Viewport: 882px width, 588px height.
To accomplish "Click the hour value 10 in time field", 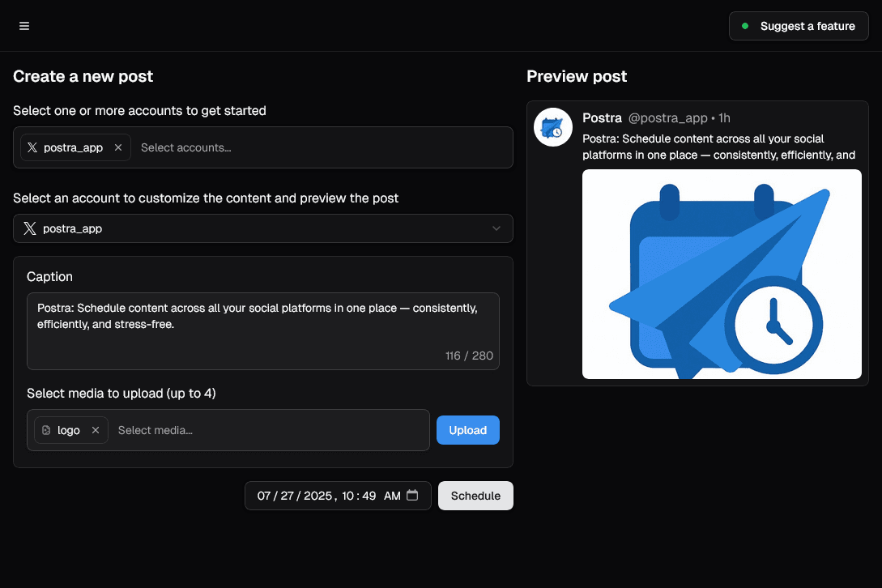I will pyautogui.click(x=347, y=496).
